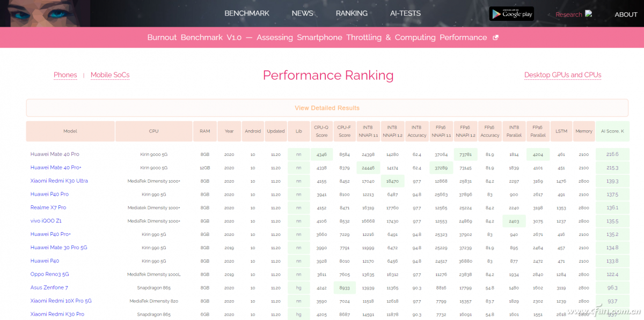644x320 pixels.
Task: Click the Research image icon in header
Action: [589, 14]
